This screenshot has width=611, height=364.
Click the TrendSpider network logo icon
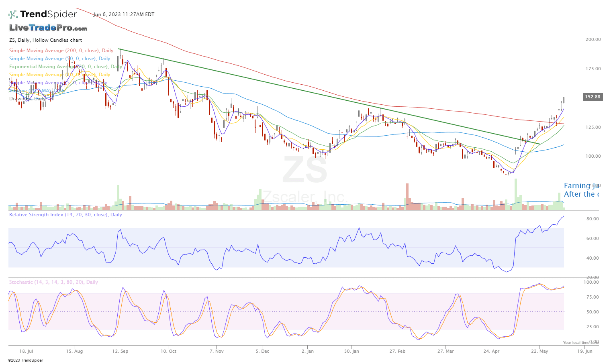12,14
